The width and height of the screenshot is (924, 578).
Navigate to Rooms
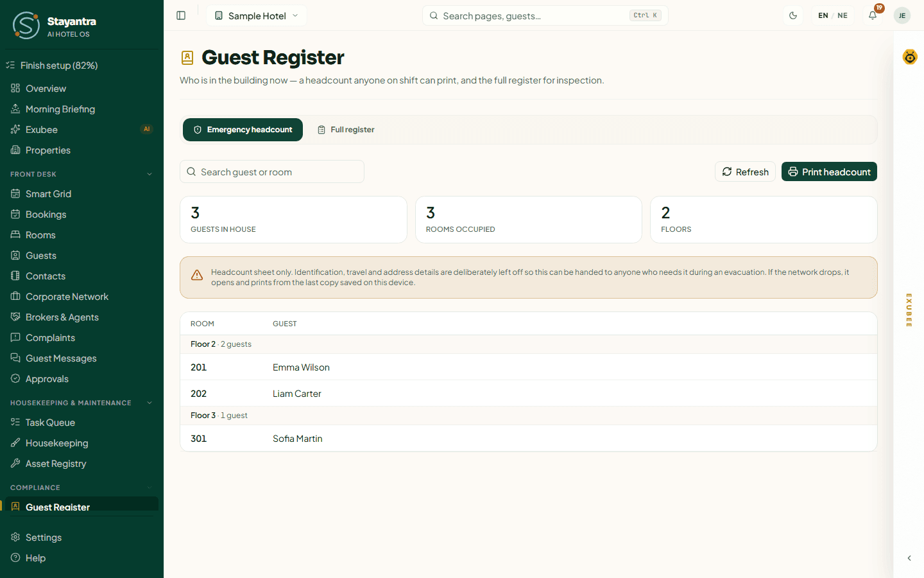[81, 235]
